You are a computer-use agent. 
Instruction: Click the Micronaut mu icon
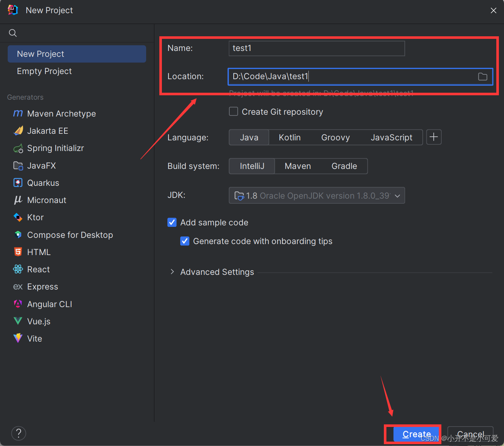18,200
